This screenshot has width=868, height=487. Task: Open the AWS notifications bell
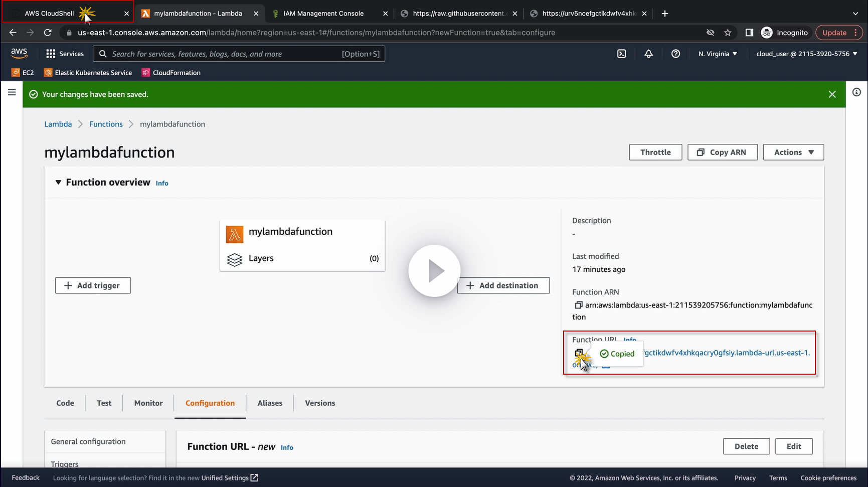(x=649, y=54)
